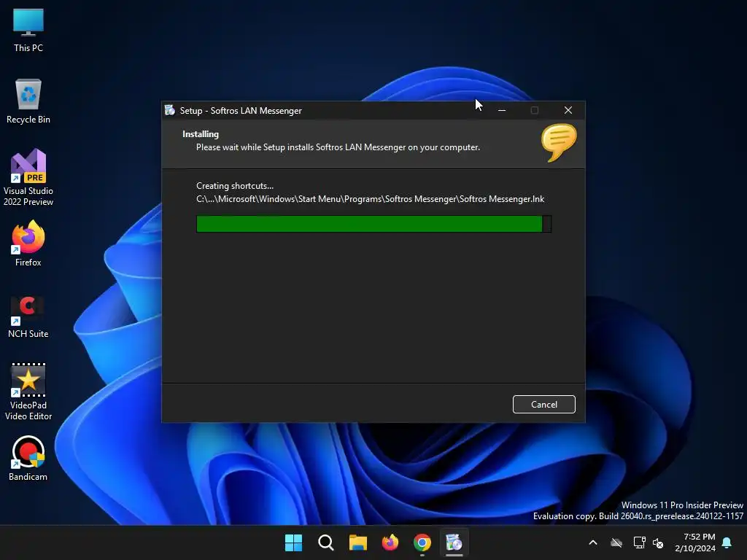This screenshot has width=747, height=560.
Task: Open the clock showing 7:52 PM
Action: click(695, 542)
